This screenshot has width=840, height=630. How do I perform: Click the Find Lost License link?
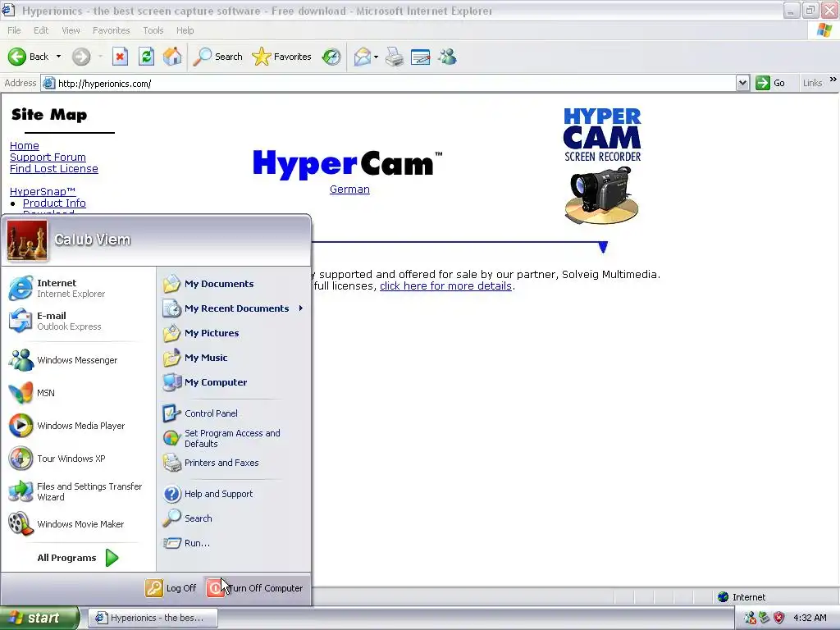[x=53, y=169]
